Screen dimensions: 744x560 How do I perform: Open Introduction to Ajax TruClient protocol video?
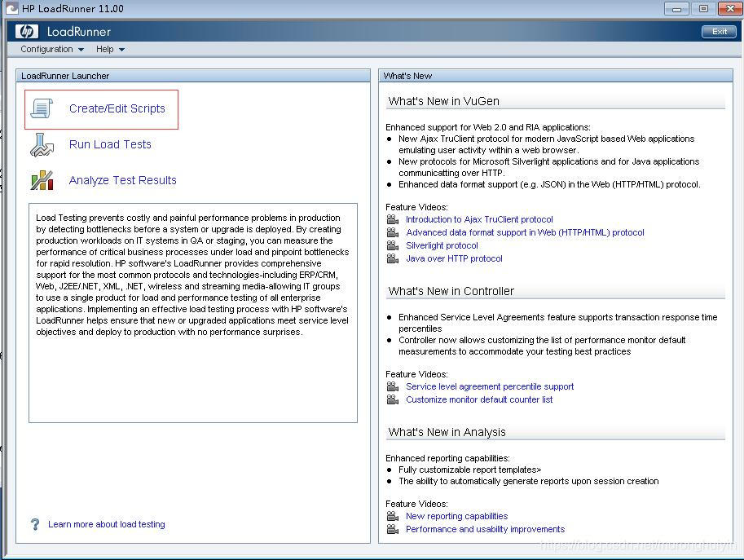[479, 219]
